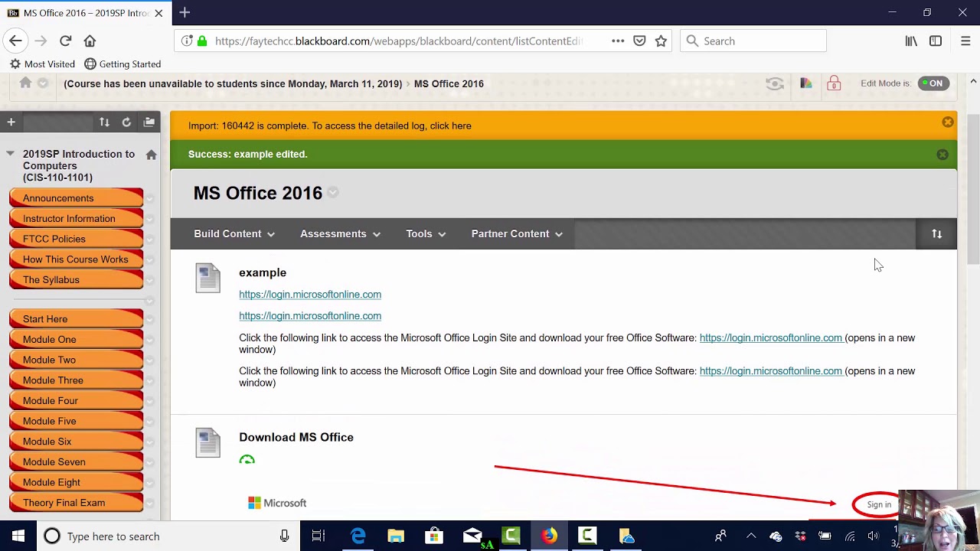Open the MS Office 2016 title options chevron

[333, 193]
